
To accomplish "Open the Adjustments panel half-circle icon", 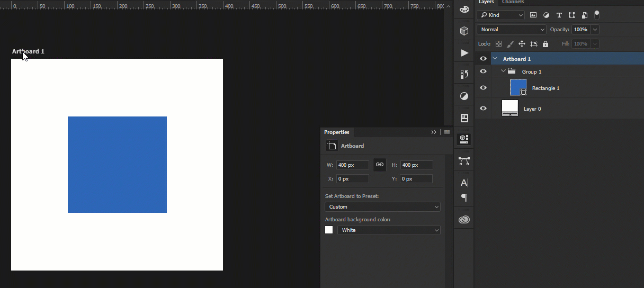I will tap(464, 96).
